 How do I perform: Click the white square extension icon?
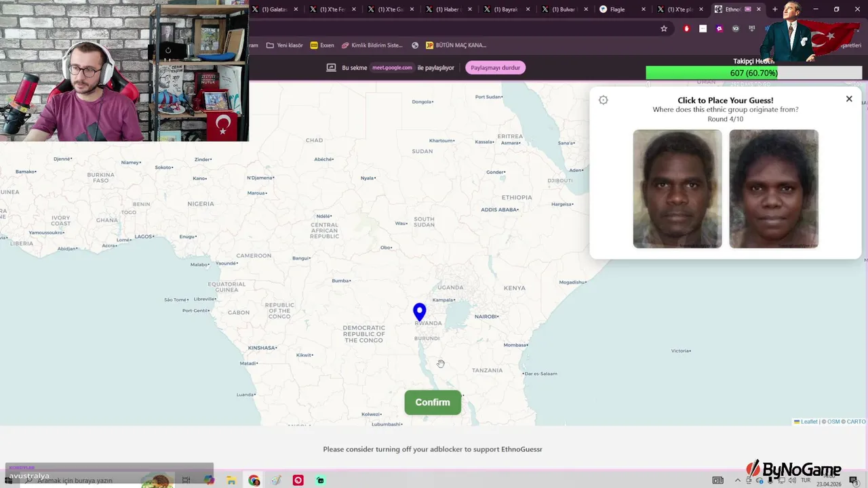coord(703,28)
